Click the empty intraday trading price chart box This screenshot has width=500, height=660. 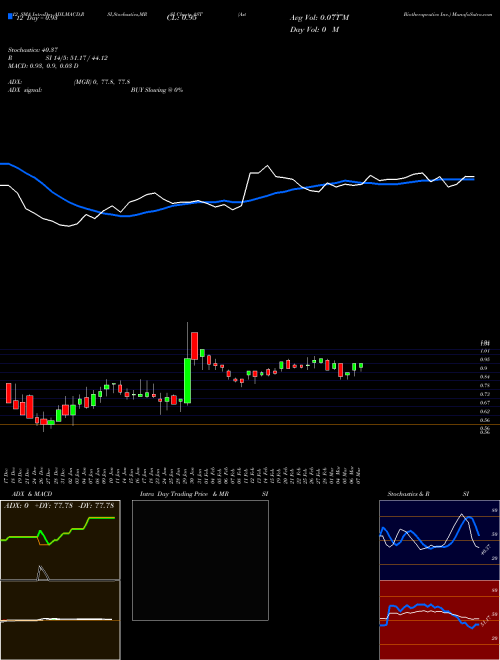pyautogui.click(x=200, y=560)
